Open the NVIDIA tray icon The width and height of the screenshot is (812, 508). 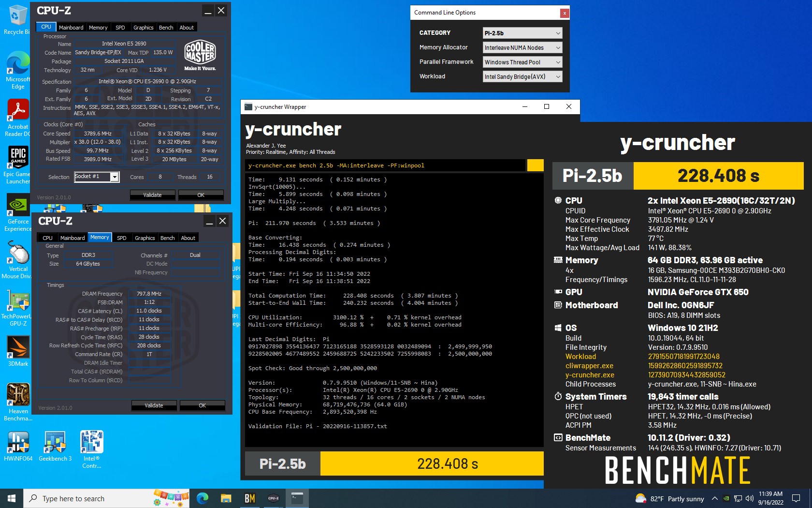[726, 499]
